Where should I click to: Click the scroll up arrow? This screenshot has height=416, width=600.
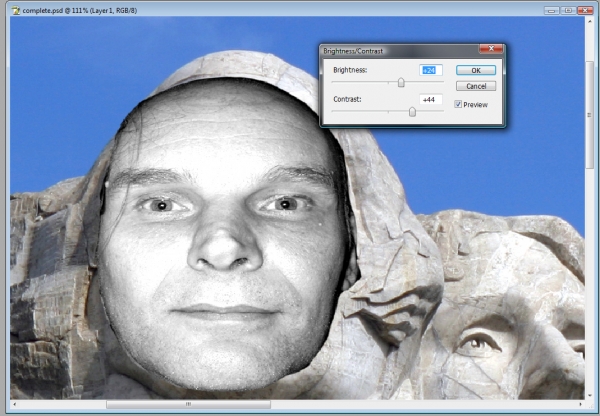pos(590,20)
